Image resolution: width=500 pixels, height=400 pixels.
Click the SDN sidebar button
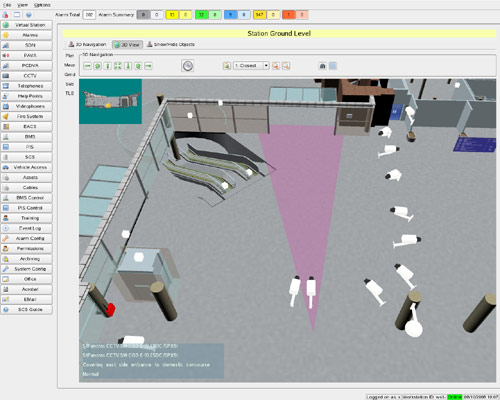click(x=27, y=45)
